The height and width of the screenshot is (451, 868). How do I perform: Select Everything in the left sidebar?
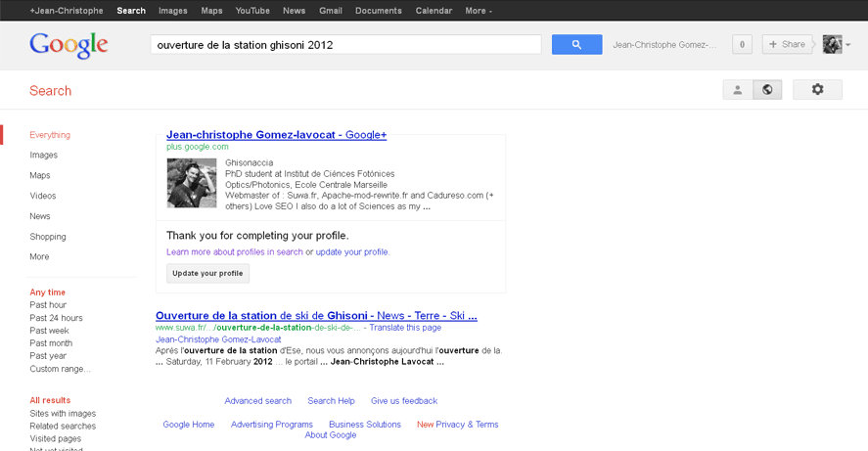coord(50,135)
